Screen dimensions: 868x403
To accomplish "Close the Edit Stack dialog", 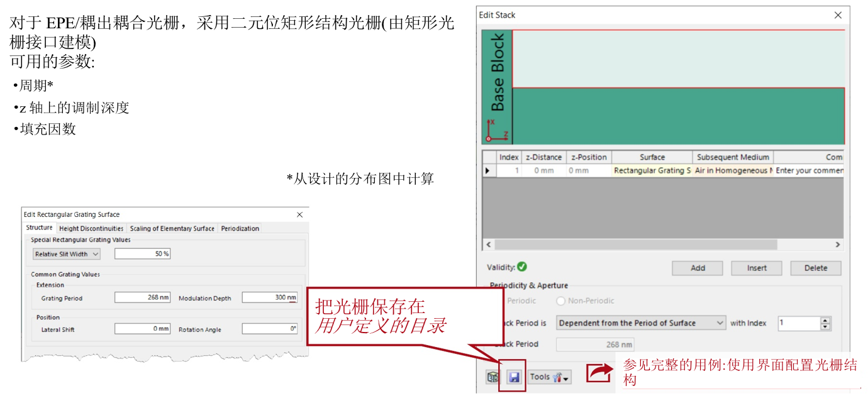I will tap(837, 15).
